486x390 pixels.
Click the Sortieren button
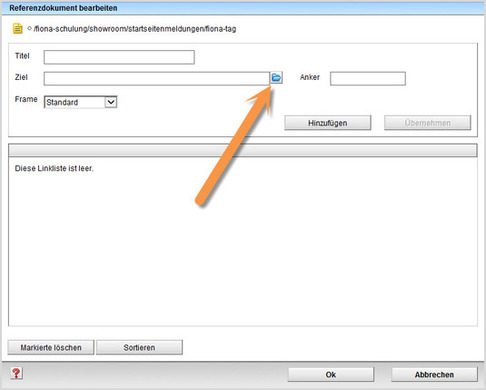pyautogui.click(x=139, y=347)
